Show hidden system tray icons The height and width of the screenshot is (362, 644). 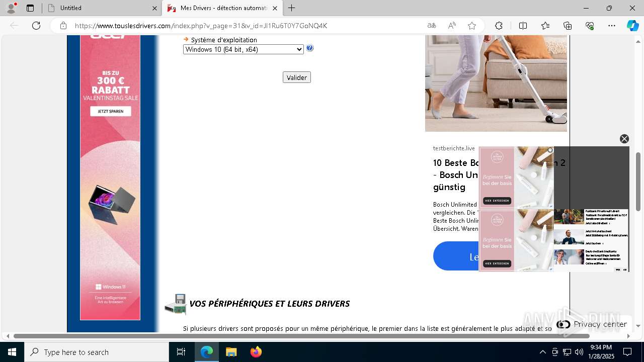point(542,352)
